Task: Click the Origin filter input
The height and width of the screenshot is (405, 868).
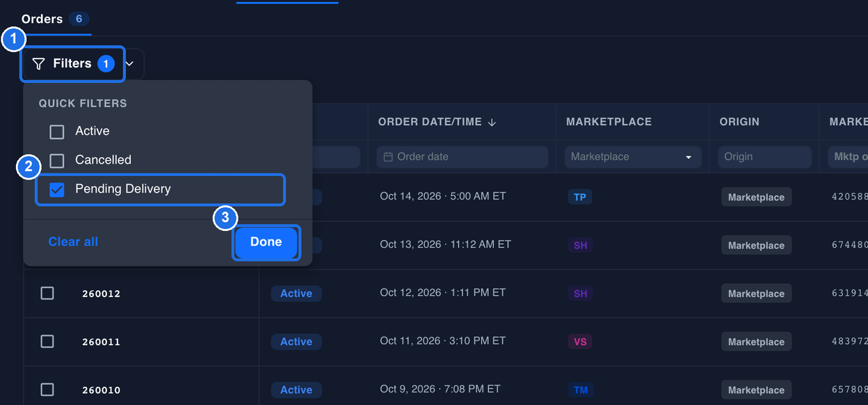Action: coord(764,157)
